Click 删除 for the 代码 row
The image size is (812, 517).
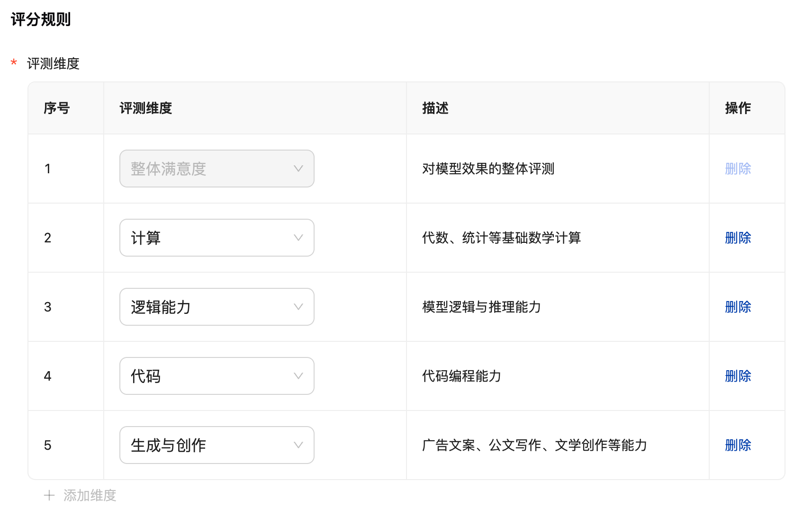[x=738, y=376]
